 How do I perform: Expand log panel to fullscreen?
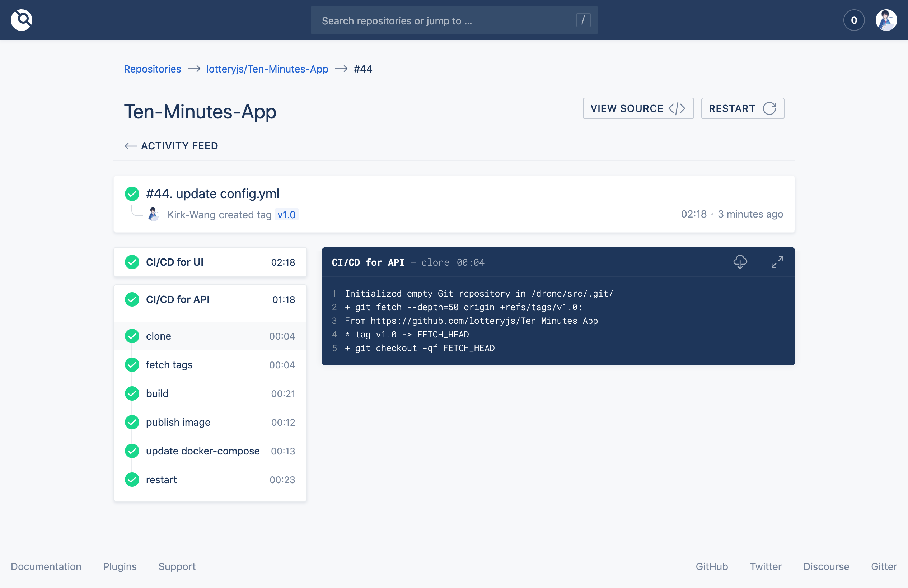coord(777,262)
